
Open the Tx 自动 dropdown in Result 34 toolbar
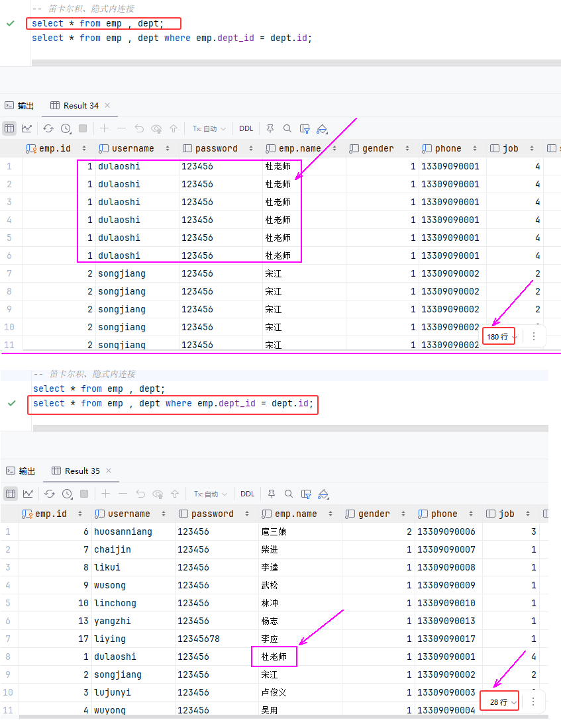tap(209, 128)
